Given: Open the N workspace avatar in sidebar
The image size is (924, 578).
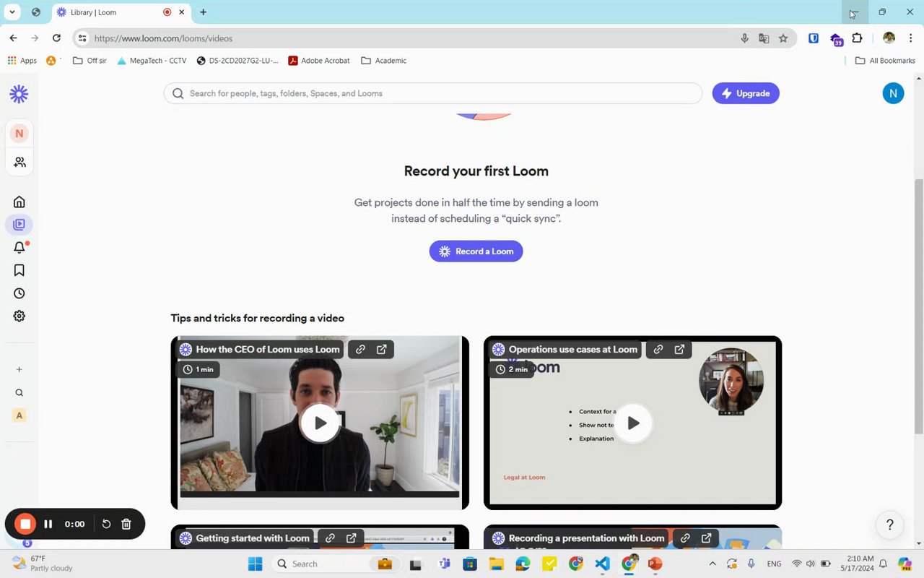Looking at the screenshot, I should coord(19,133).
